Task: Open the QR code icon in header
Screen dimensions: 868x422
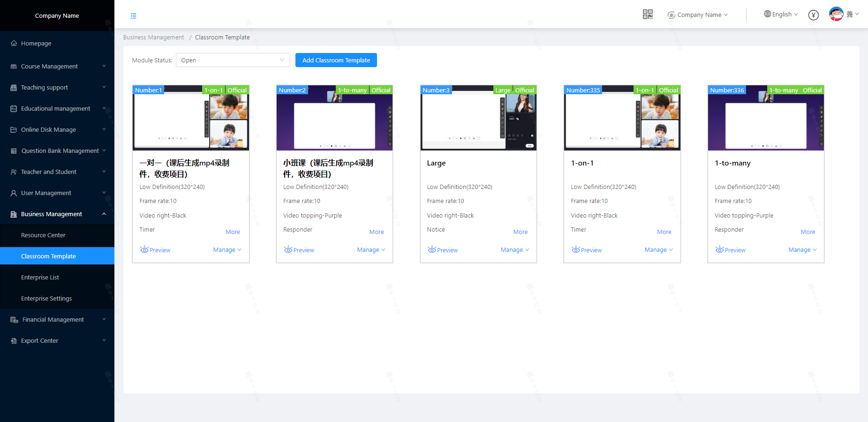Action: [x=648, y=15]
